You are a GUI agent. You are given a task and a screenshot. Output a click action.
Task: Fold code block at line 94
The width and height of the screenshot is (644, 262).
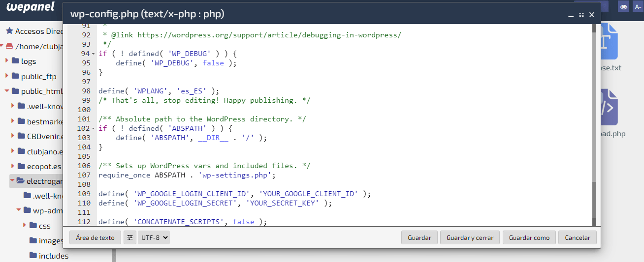click(x=94, y=54)
